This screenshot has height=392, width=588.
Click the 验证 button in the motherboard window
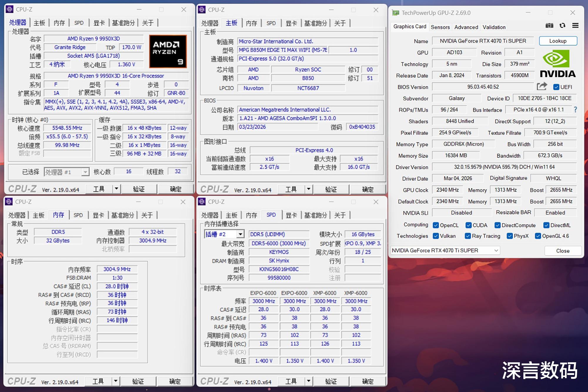pos(331,189)
